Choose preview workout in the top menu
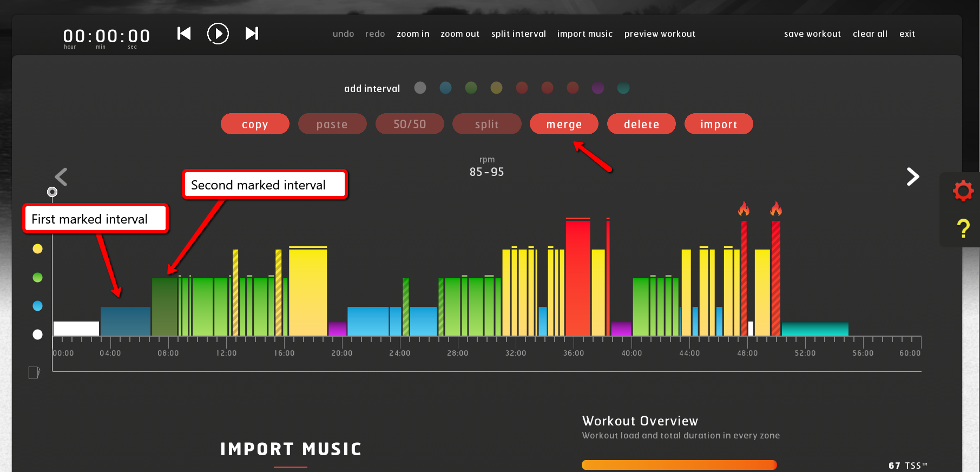Screen dimensions: 980x472 coord(659,34)
